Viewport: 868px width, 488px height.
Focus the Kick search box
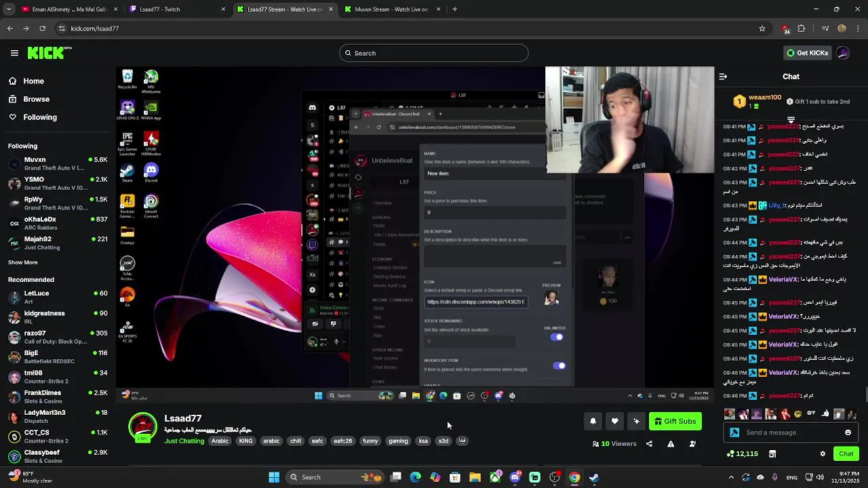pyautogui.click(x=434, y=53)
